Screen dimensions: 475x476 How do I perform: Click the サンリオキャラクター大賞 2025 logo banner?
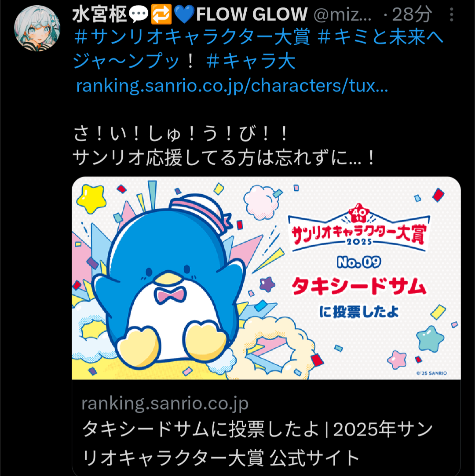359,228
